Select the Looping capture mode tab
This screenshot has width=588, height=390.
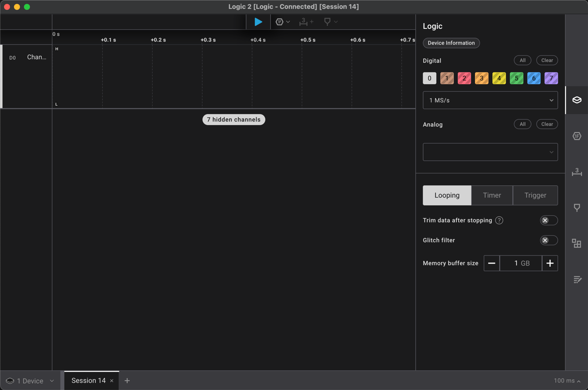click(x=447, y=195)
